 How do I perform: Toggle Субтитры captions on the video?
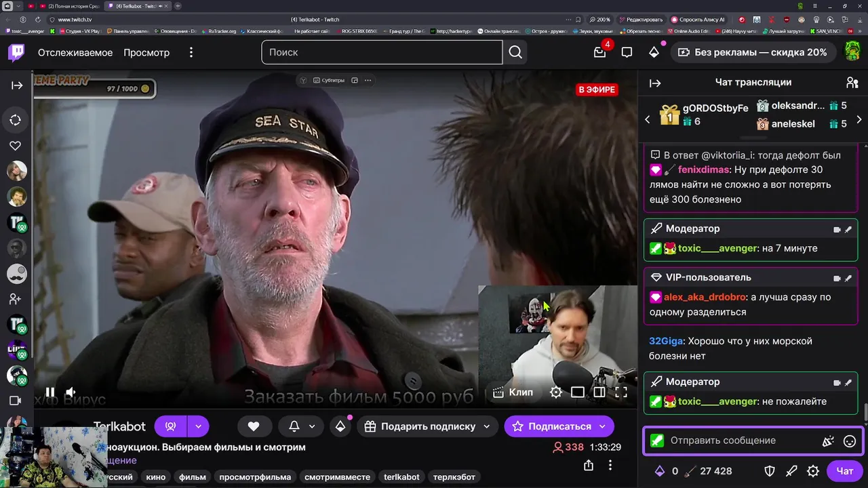click(x=329, y=80)
